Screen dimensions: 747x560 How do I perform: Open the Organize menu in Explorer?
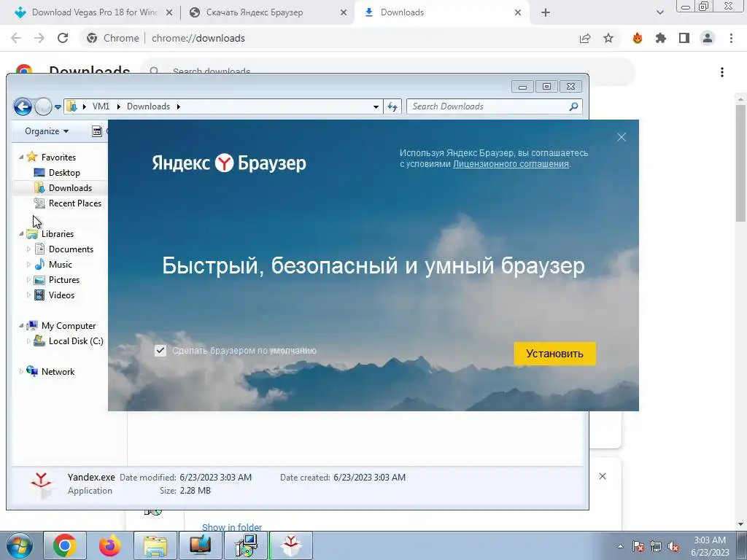(x=47, y=131)
